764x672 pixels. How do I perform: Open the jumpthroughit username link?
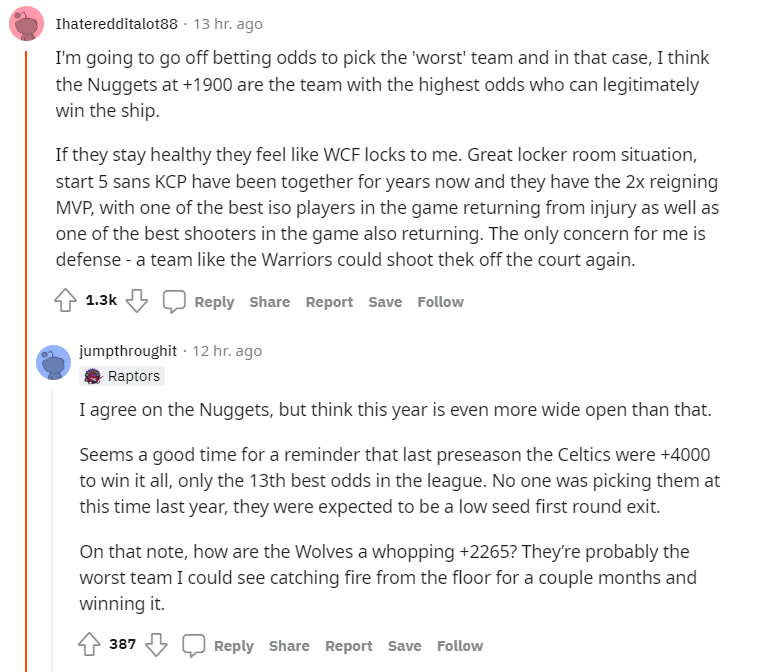[x=128, y=351]
